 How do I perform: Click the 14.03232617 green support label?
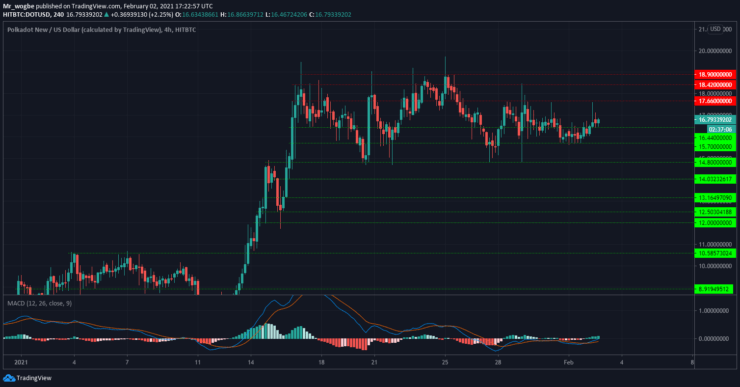pos(715,179)
